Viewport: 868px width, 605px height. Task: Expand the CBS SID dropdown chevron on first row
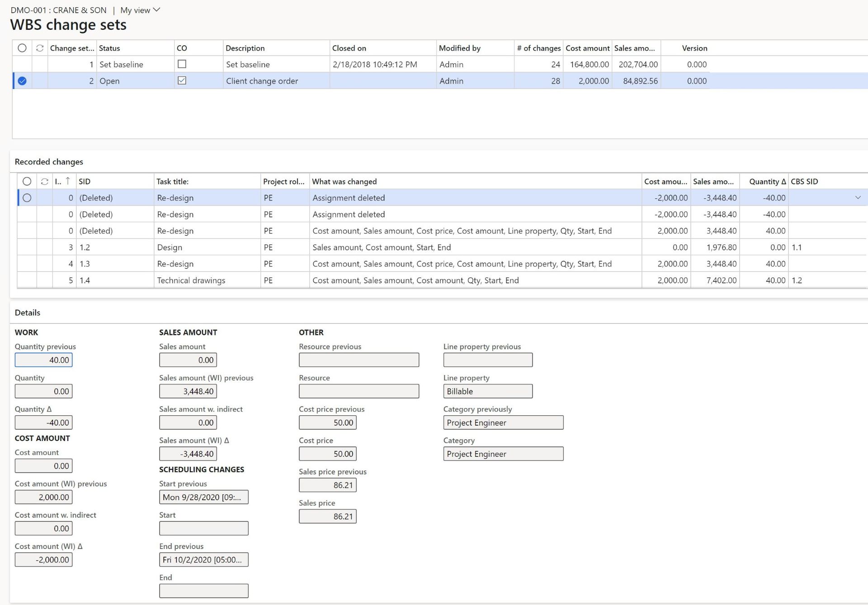(858, 197)
